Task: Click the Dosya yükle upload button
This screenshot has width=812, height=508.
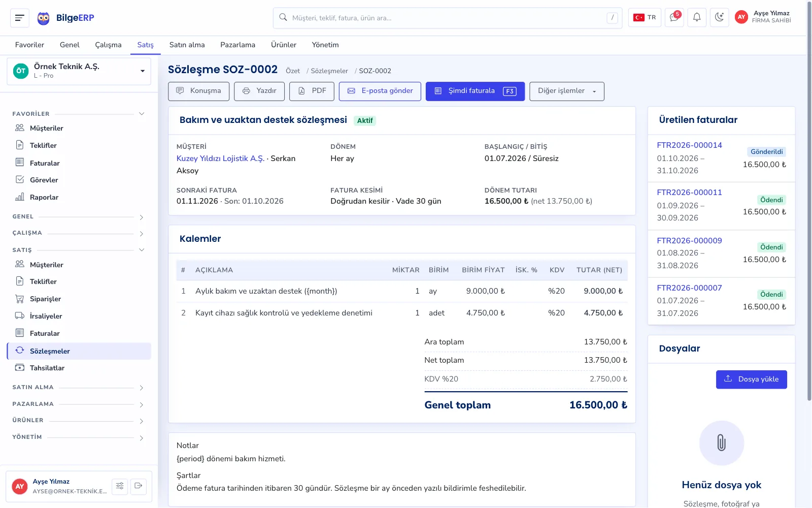Action: [752, 379]
